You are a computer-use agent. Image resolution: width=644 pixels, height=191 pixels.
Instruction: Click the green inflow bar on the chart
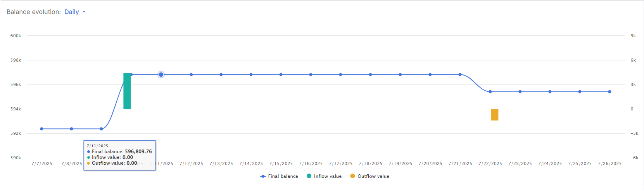[127, 91]
